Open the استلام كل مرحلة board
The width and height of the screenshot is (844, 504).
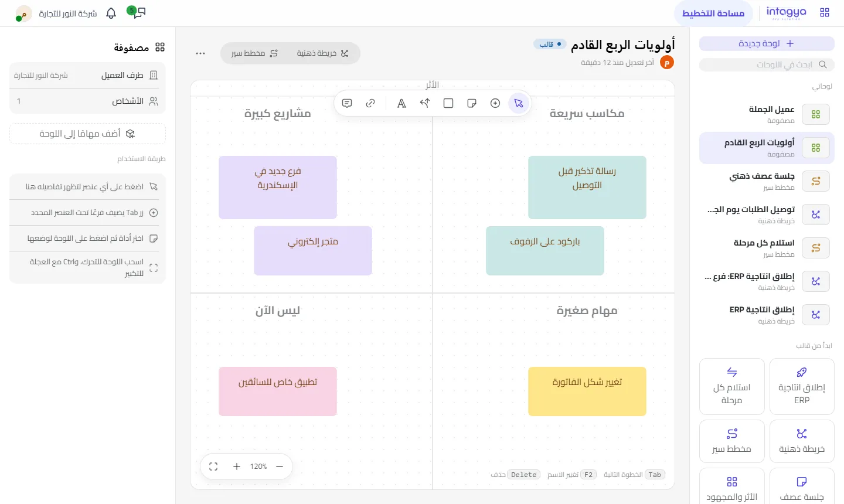[767, 248]
